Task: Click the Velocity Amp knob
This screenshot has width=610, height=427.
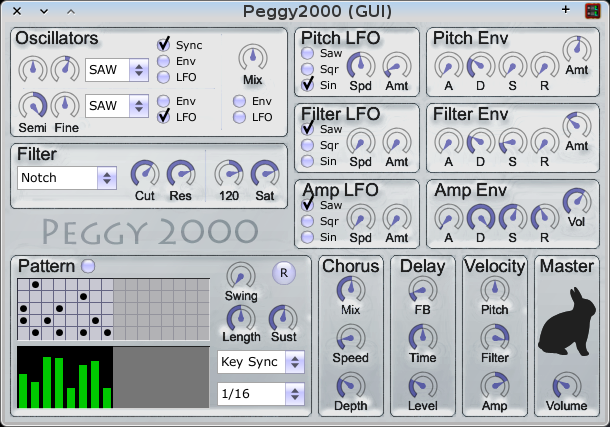Action: click(495, 386)
